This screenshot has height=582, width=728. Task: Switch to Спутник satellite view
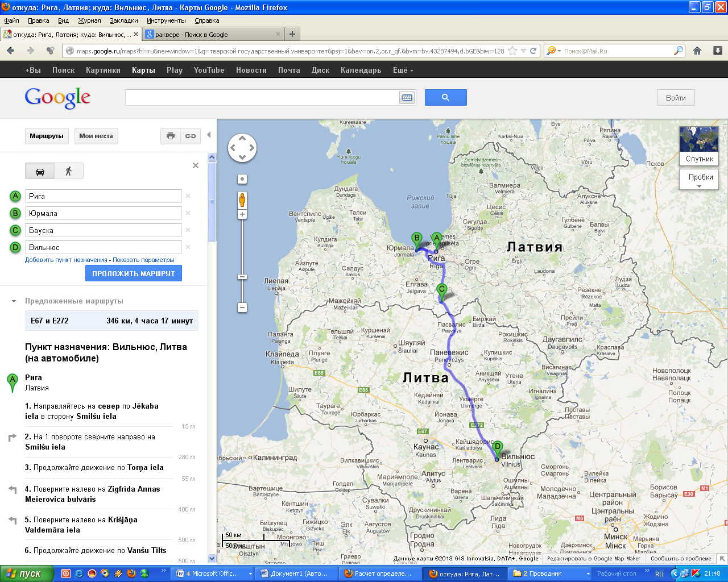[699, 145]
